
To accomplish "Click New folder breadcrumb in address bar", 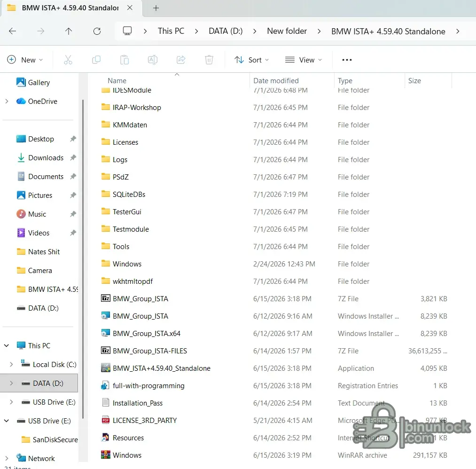I will [x=287, y=31].
